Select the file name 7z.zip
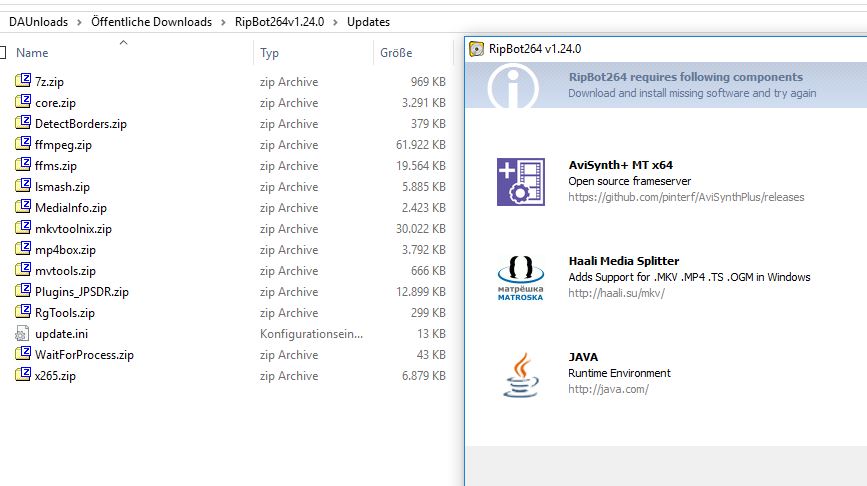The height and width of the screenshot is (486, 867). [49, 82]
